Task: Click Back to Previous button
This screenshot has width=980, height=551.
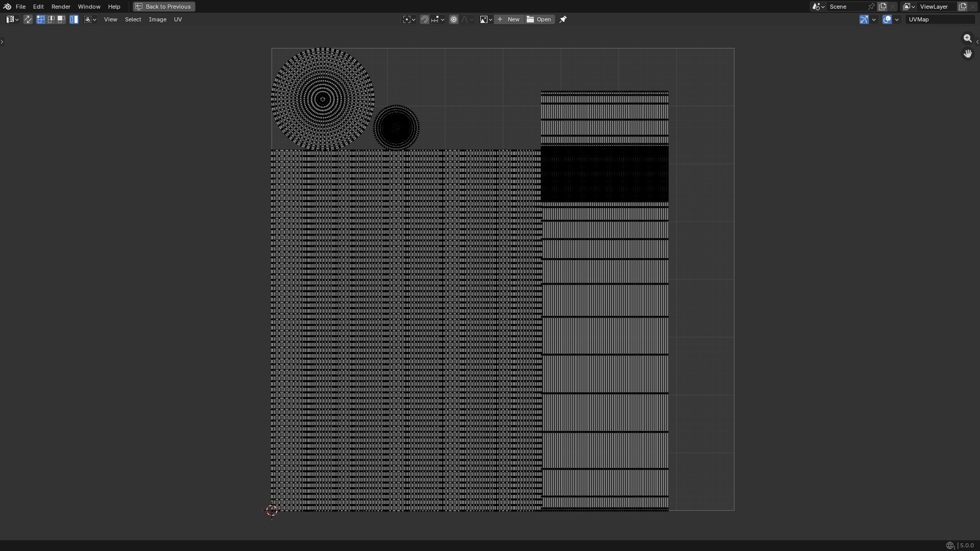Action: [164, 7]
